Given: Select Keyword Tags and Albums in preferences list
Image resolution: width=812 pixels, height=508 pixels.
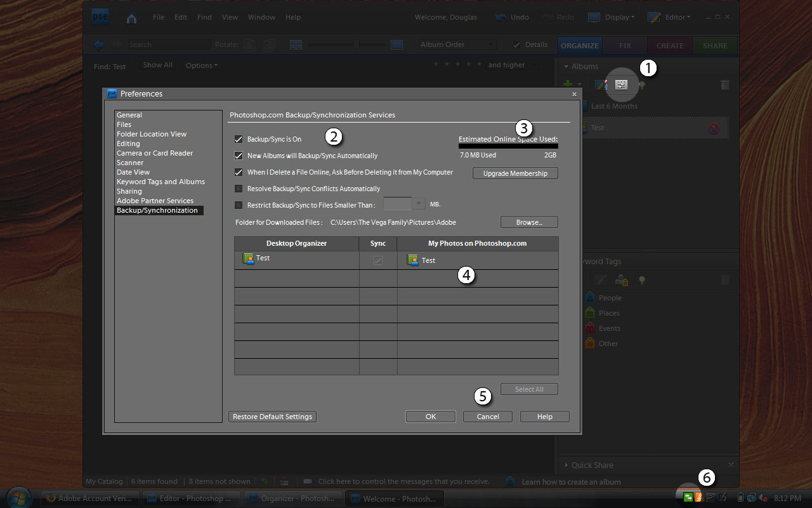Looking at the screenshot, I should 160,182.
